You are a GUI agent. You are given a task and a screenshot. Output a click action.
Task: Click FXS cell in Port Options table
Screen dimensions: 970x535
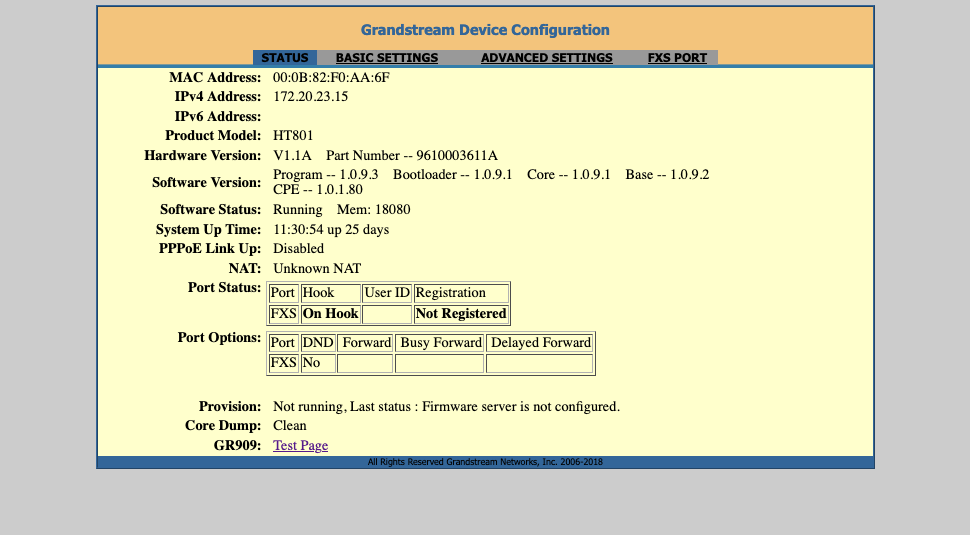click(x=283, y=363)
